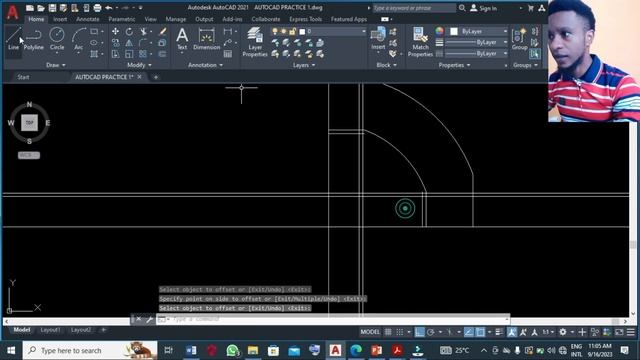Click the new drawing tab plus button
This screenshot has width=640, height=360.
pyautogui.click(x=156, y=77)
